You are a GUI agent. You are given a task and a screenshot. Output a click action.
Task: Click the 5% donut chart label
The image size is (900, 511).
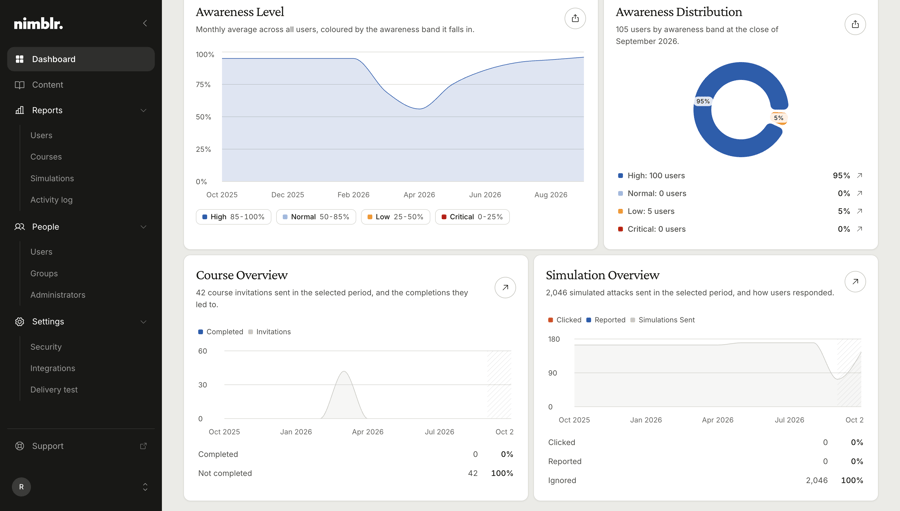(x=779, y=118)
